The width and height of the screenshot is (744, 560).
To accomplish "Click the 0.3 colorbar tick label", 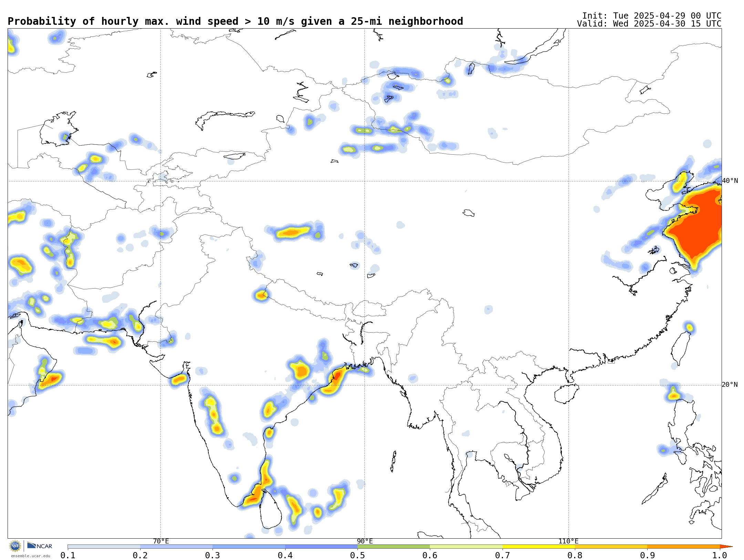I will (213, 555).
